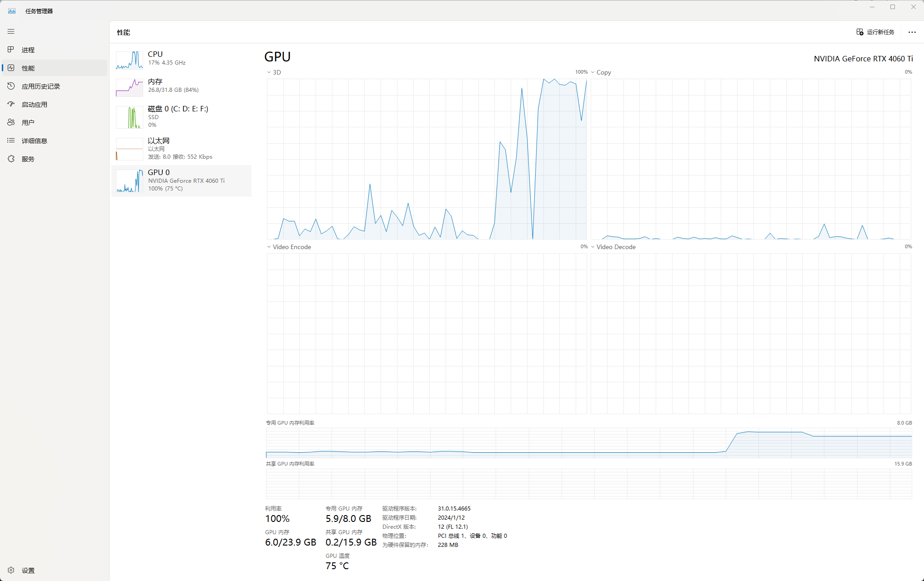Click the 性能 page title
The image size is (924, 581).
tap(123, 32)
